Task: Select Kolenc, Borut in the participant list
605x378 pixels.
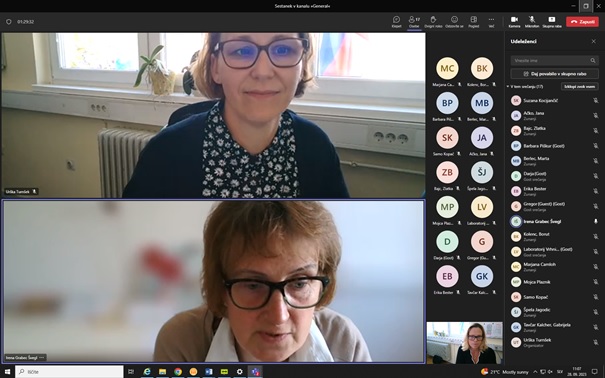Action: pyautogui.click(x=554, y=236)
